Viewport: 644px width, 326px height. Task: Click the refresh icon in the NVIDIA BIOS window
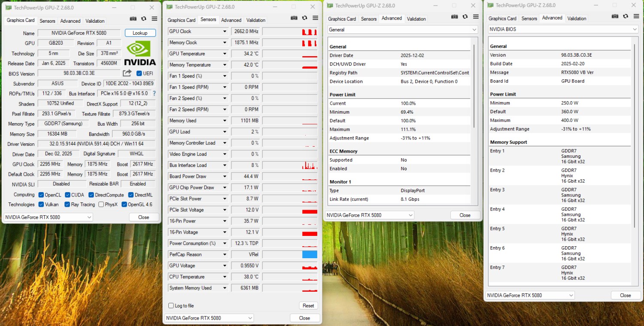point(626,16)
